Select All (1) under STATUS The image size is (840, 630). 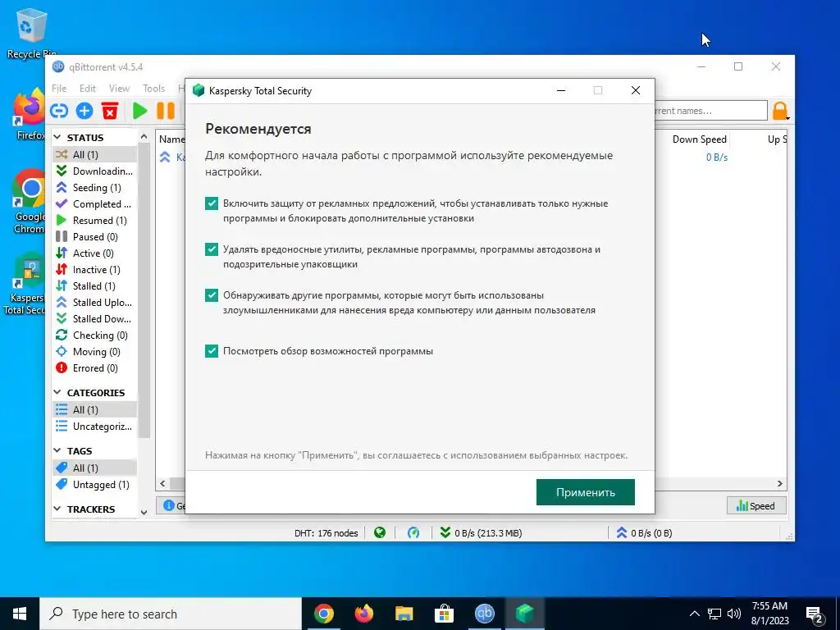[94, 154]
